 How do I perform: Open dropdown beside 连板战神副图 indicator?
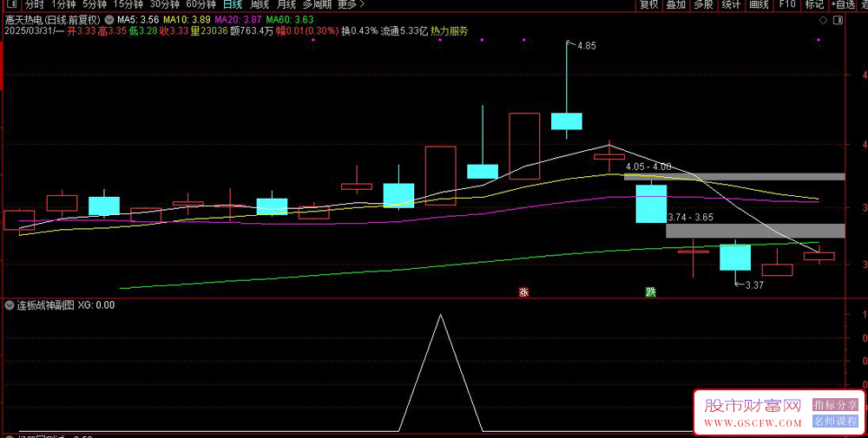10,304
